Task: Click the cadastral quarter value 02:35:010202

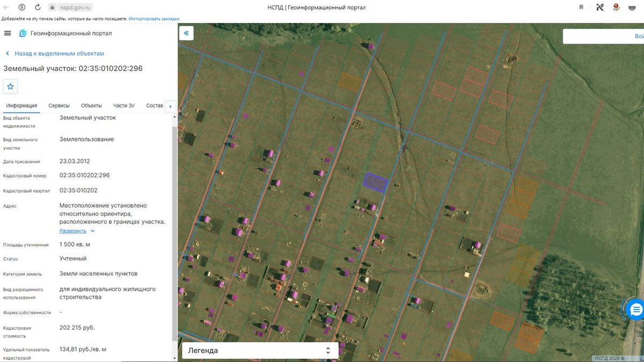Action: click(78, 190)
